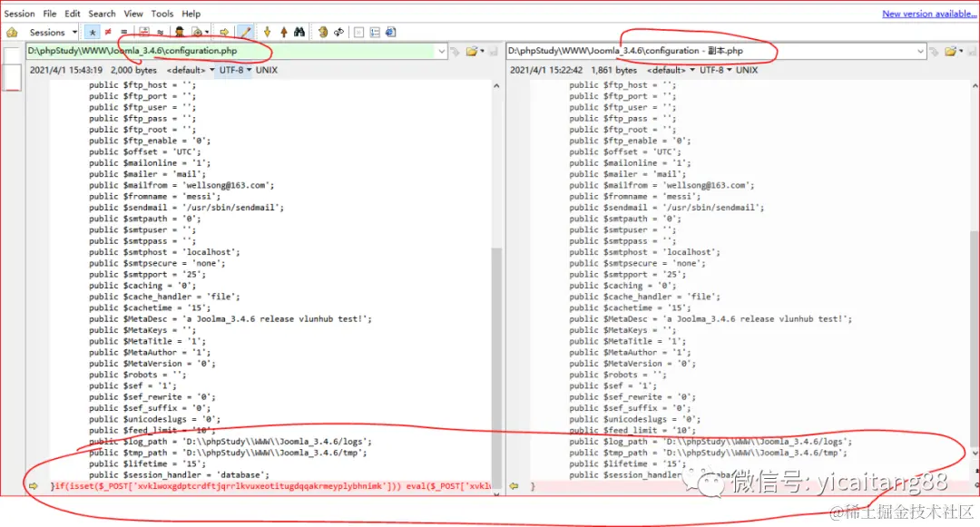
Task: Click left pane scrollbar up arrow
Action: [496, 85]
